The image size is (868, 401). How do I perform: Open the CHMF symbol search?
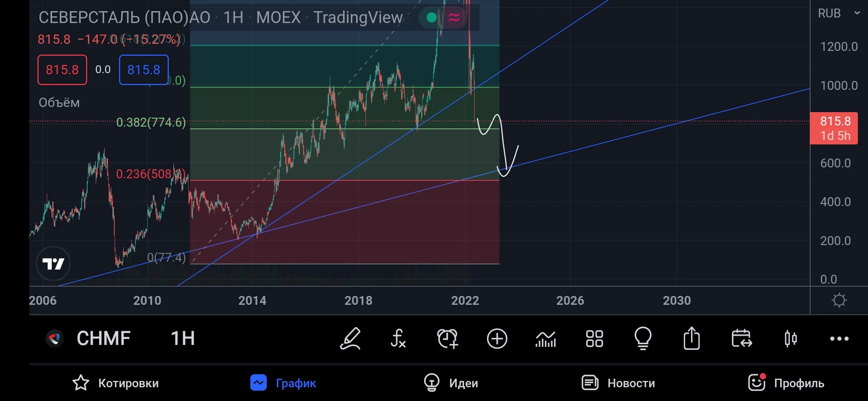[x=103, y=338]
